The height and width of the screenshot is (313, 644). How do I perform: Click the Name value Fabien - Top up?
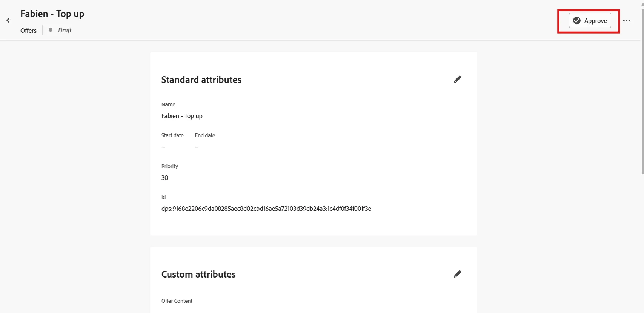pos(182,116)
